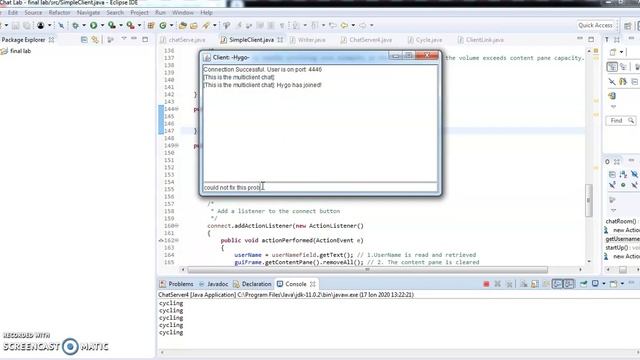640x360 pixels.
Task: Close the SimpleClient.java editor tab
Action: point(280,40)
